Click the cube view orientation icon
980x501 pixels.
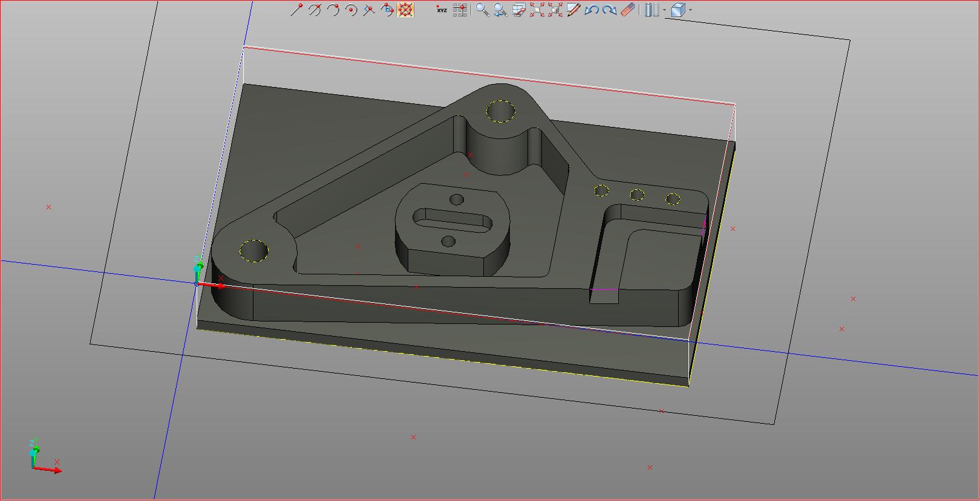pos(678,10)
